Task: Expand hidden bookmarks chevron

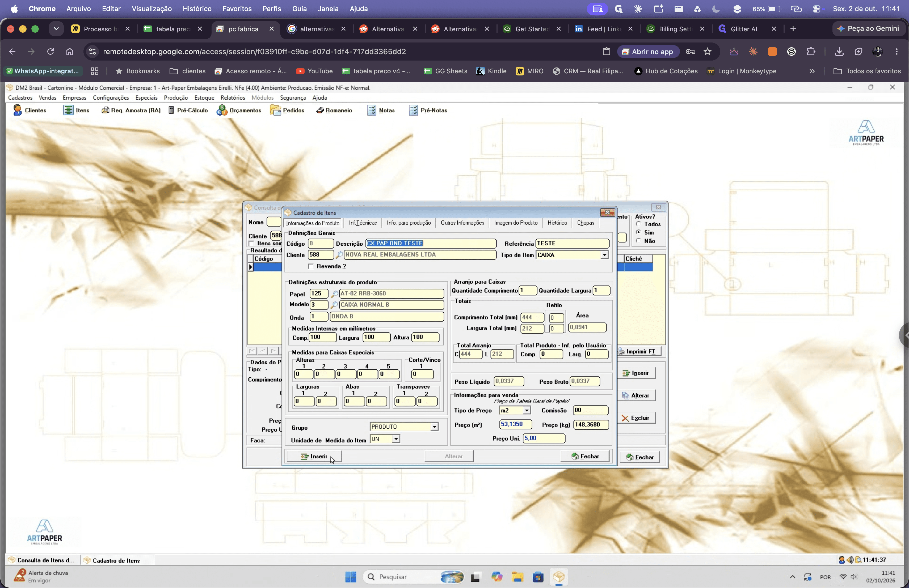Action: click(x=812, y=71)
